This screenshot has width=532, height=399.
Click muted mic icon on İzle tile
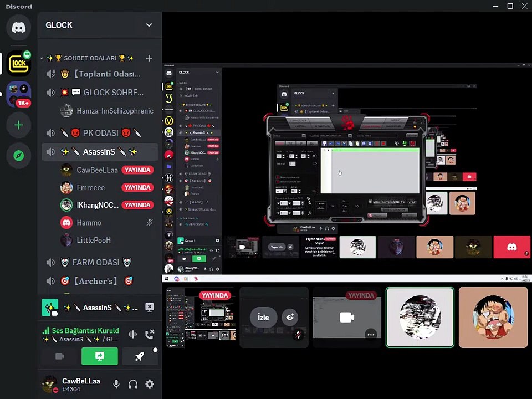tap(298, 335)
